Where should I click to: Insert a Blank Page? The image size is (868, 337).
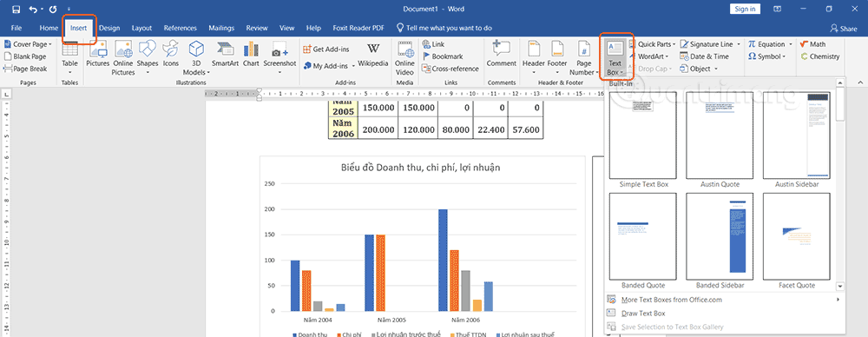point(25,56)
